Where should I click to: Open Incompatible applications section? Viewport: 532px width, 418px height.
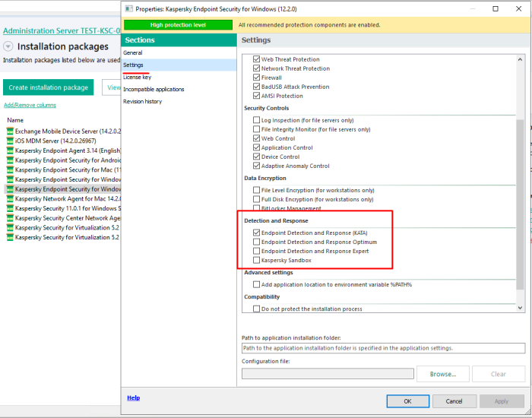(x=179, y=89)
